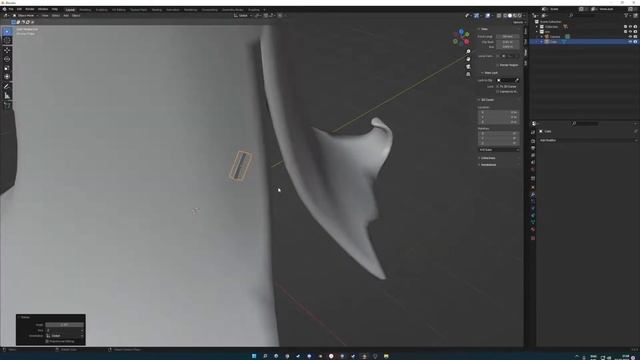
Task: Toggle camera view viewport icon
Action: point(468,67)
